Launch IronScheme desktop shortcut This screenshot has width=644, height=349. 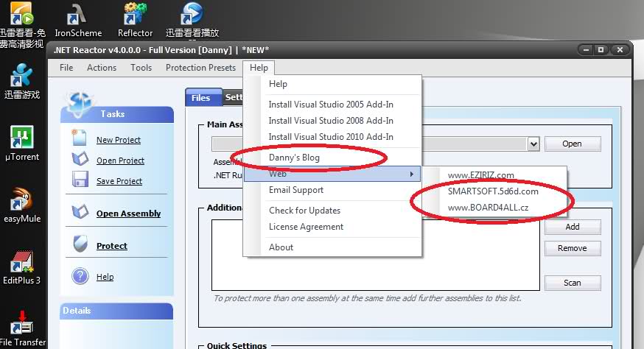click(x=78, y=21)
